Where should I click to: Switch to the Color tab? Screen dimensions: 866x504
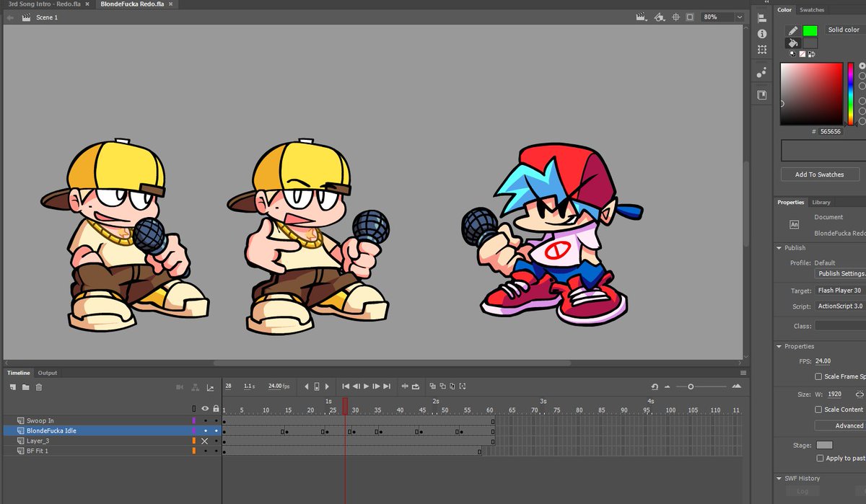coord(784,10)
